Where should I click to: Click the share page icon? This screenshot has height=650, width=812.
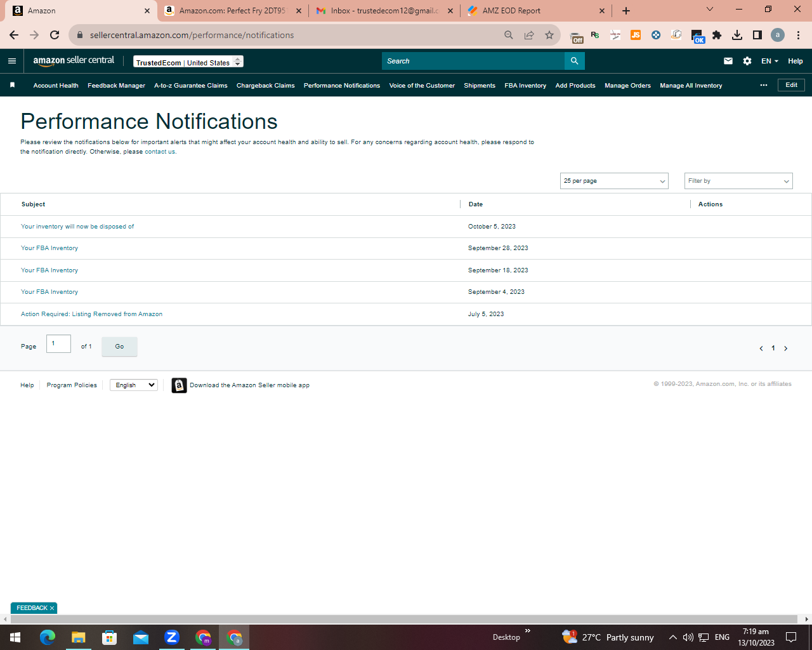[529, 35]
